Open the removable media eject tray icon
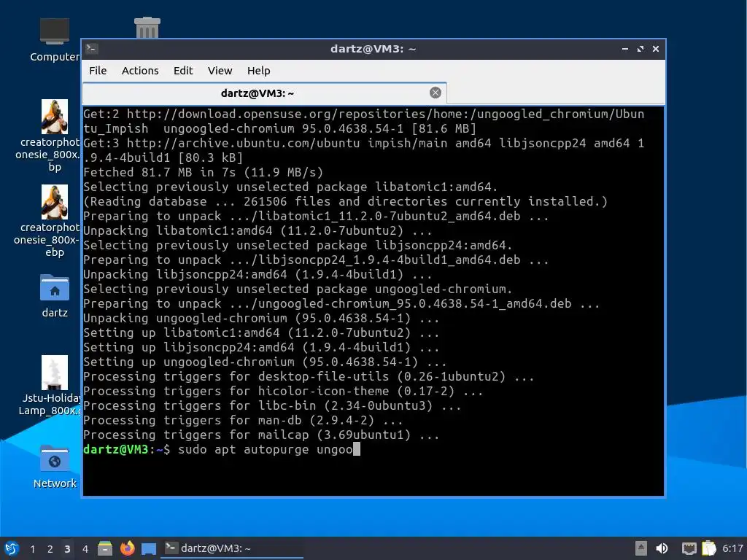This screenshot has height=560, width=747. [640, 548]
